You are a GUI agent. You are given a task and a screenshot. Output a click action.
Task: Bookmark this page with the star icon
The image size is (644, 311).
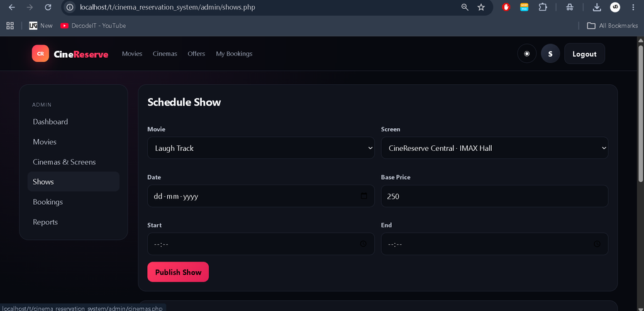coord(481,8)
